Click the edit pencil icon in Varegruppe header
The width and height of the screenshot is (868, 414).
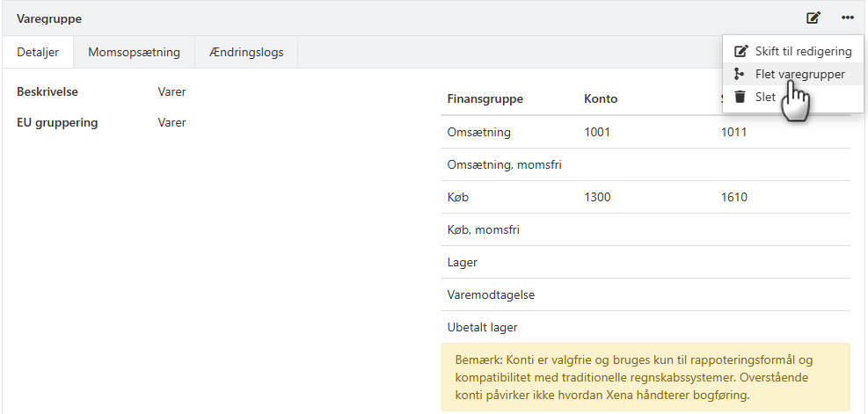coord(813,18)
